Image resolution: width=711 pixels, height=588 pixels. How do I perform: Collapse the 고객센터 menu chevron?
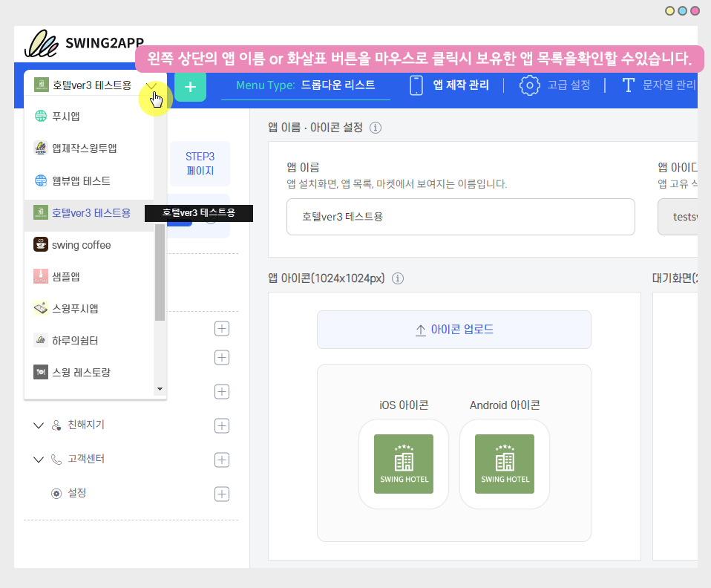coord(39,460)
